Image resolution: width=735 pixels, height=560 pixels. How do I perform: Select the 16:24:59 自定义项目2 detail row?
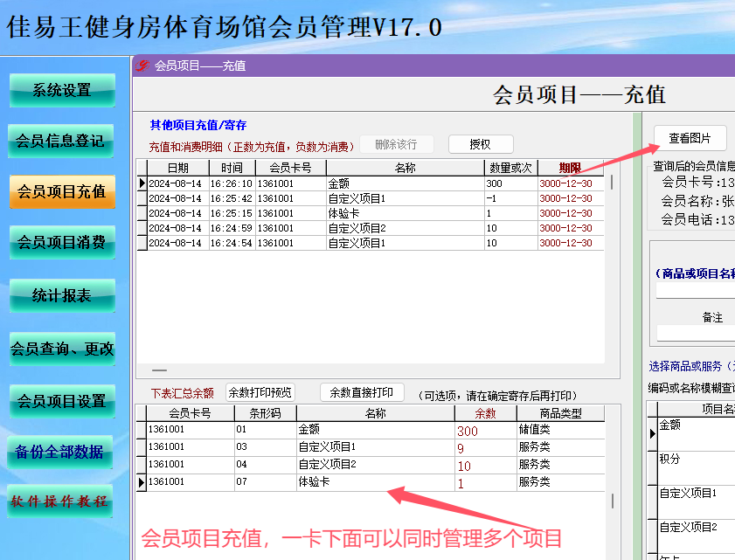point(371,228)
